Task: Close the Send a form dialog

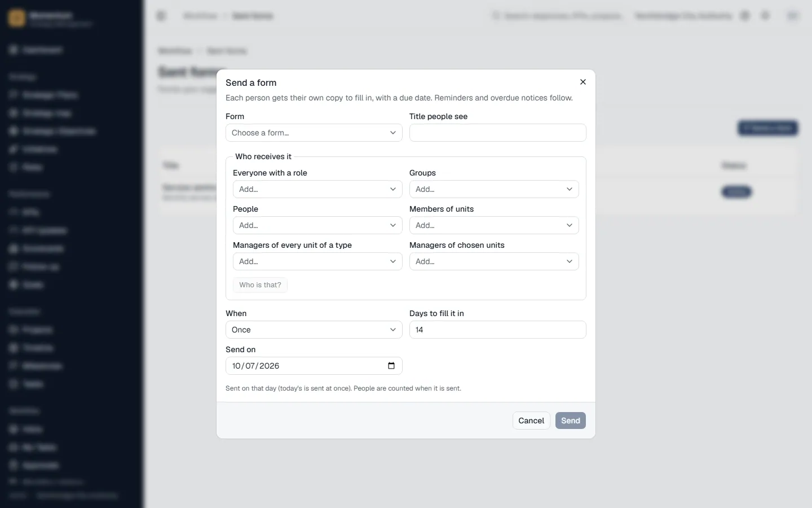Action: [583, 82]
